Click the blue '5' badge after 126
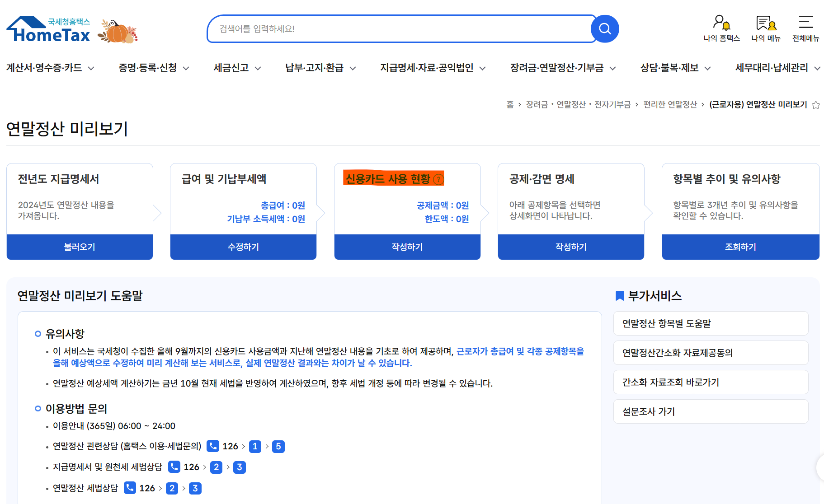The height and width of the screenshot is (504, 824). pyautogui.click(x=278, y=446)
